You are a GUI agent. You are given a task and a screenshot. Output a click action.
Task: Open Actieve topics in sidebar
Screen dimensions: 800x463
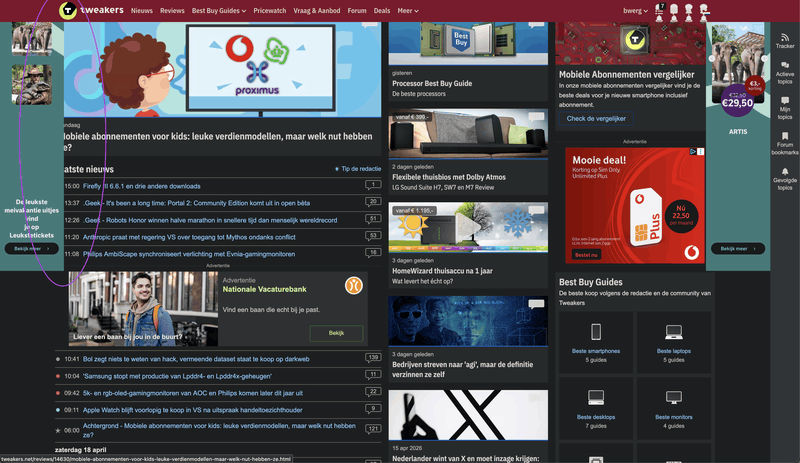[785, 73]
